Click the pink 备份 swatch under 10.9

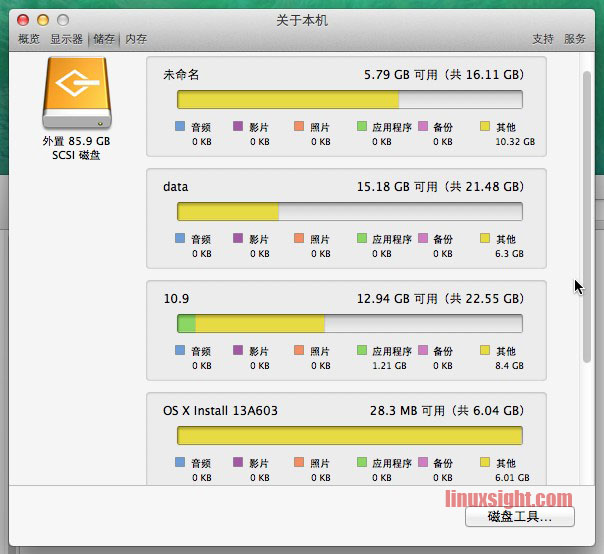423,350
